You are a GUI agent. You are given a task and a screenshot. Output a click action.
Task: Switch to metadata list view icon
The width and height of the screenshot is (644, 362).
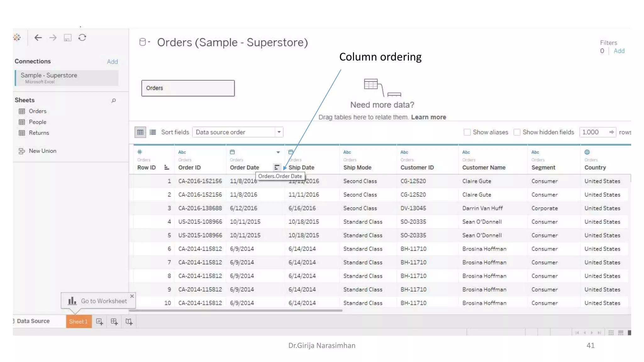coord(153,132)
